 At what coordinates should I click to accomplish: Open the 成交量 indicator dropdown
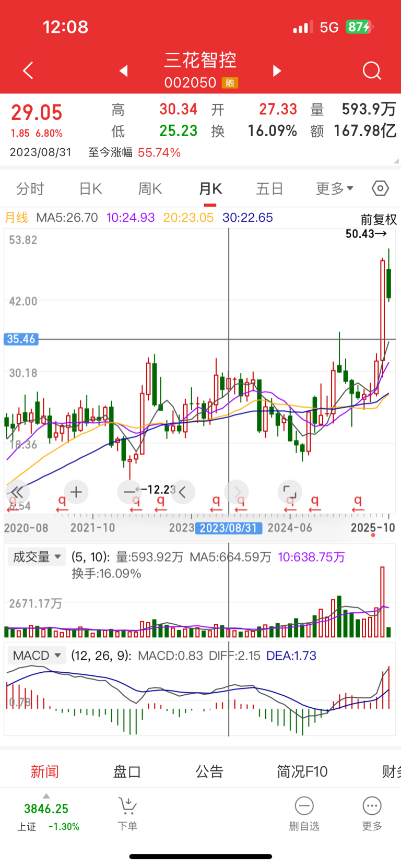(37, 557)
